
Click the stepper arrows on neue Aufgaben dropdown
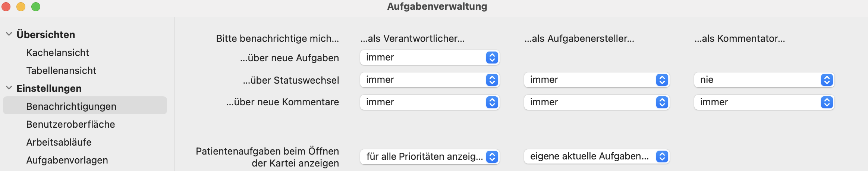pyautogui.click(x=492, y=57)
